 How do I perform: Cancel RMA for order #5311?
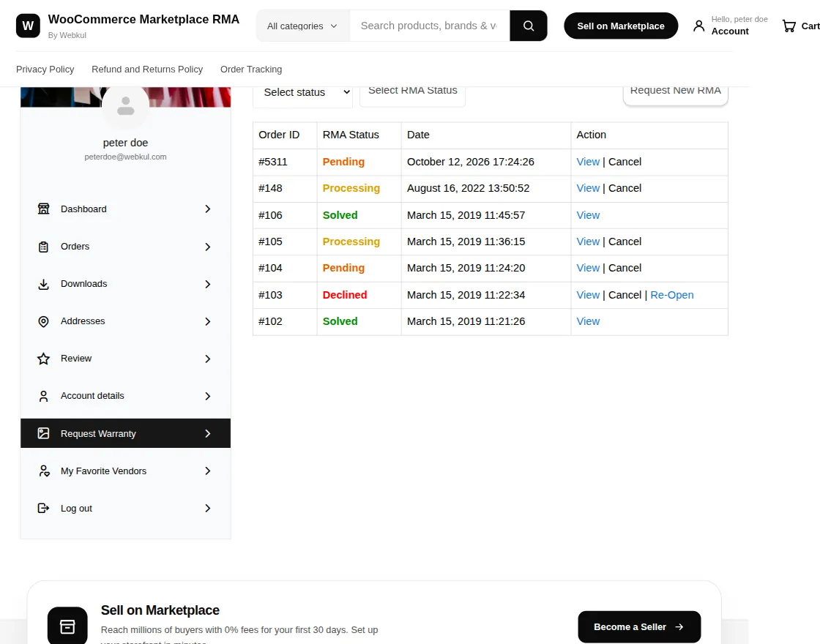[x=625, y=162]
